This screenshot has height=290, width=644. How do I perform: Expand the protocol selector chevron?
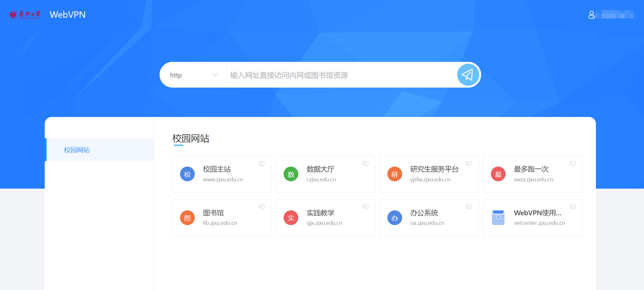[215, 75]
